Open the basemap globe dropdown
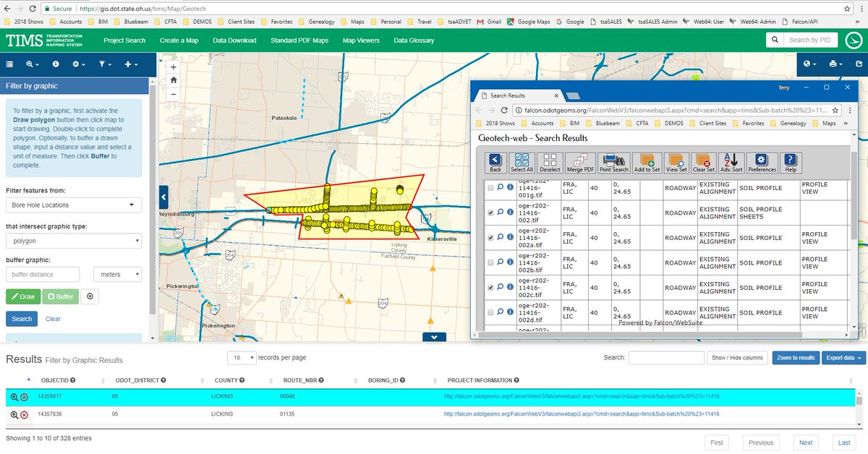The image size is (868, 454). click(810, 64)
